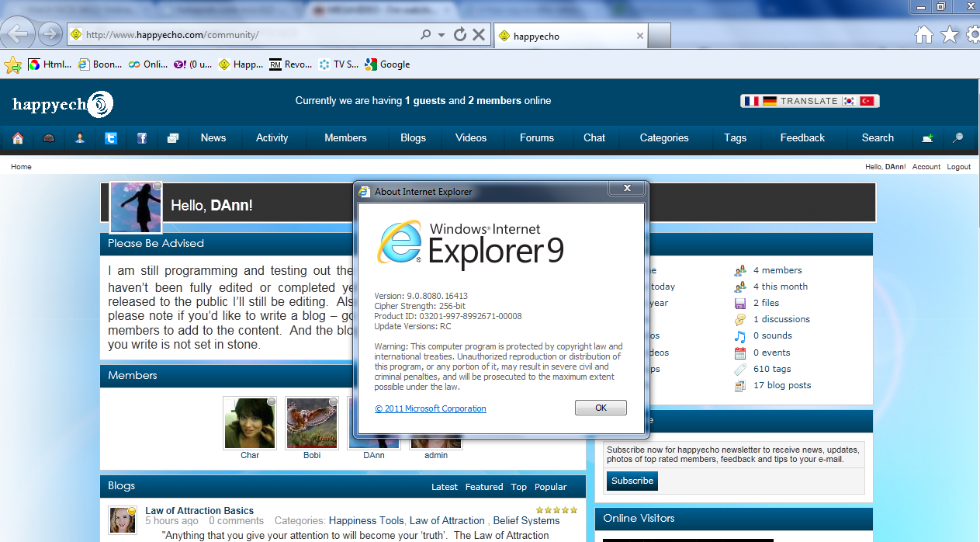Click the profile person icon in site nav
The width and height of the screenshot is (980, 542).
[x=80, y=138]
